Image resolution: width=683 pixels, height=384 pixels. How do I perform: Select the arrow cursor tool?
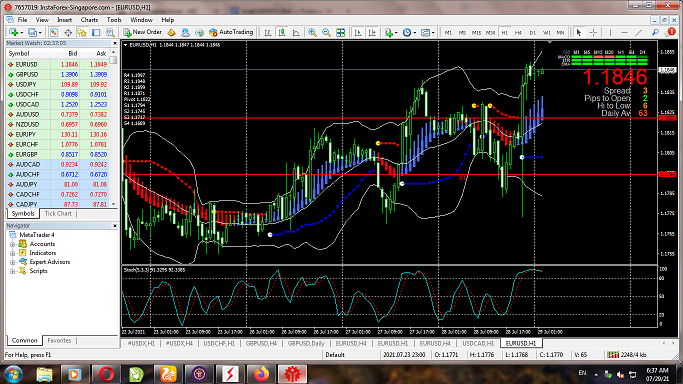click(x=579, y=32)
